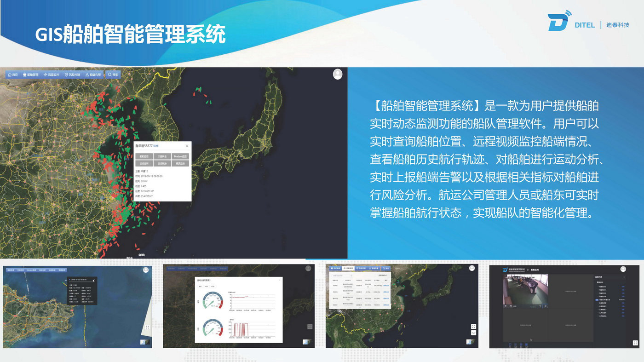Select the heading value 326.6° in popup
The height and width of the screenshot is (362, 644).
coord(144,181)
